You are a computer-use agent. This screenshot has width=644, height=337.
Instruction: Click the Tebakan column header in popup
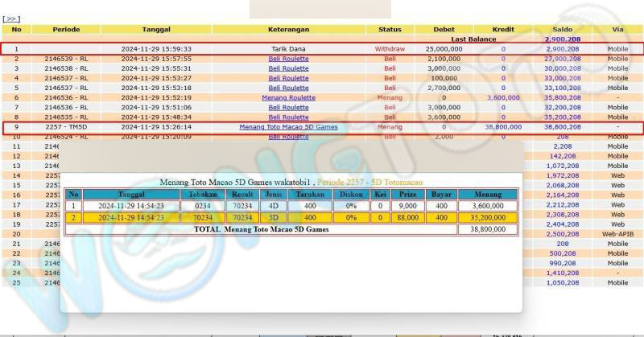203,195
